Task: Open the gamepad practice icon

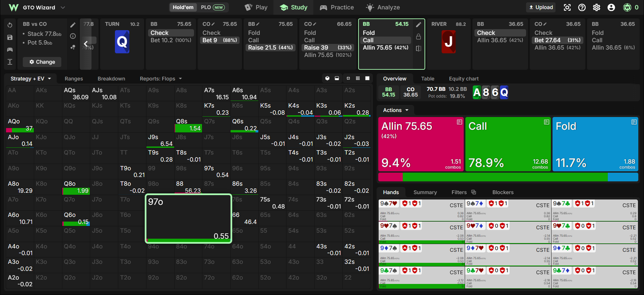Action: coord(10,50)
